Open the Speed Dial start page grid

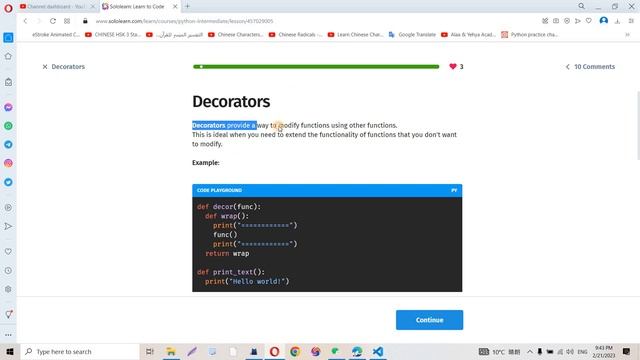[67, 21]
